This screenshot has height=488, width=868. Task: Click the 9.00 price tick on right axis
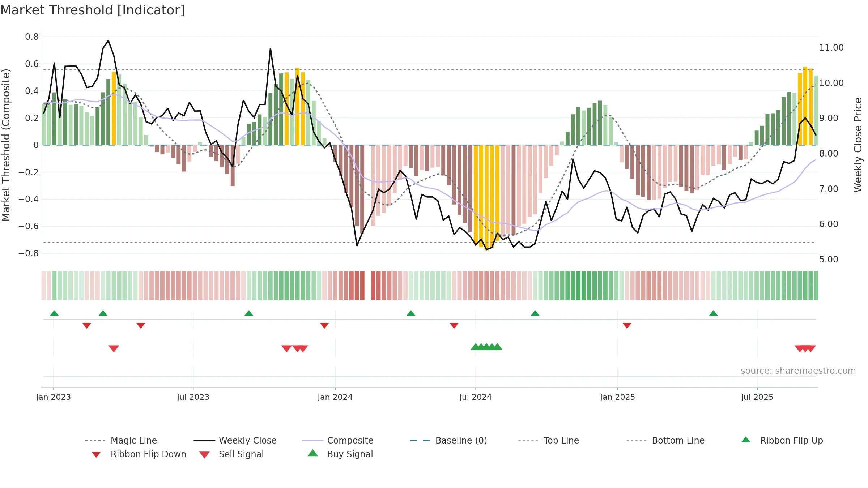829,118
